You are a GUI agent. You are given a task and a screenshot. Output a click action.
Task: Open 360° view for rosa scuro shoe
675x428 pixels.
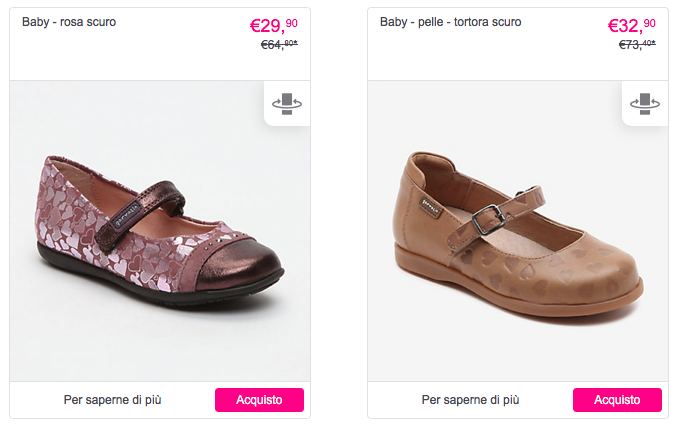click(x=287, y=104)
